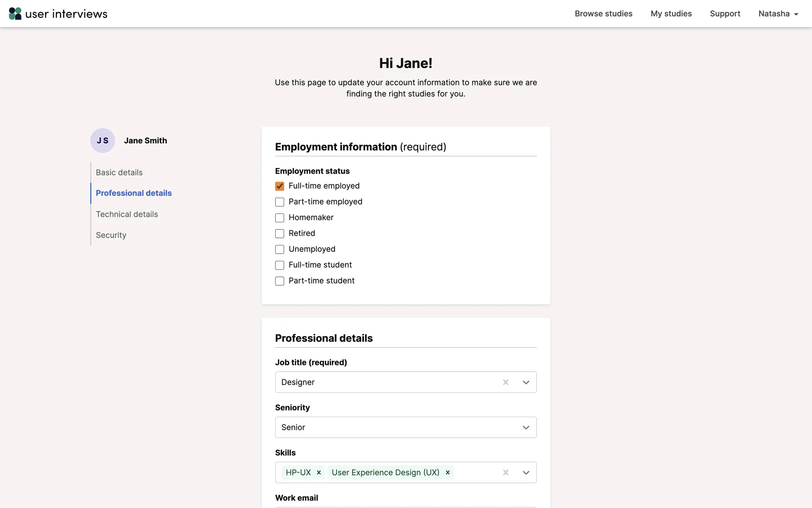Navigate to My studies
The image size is (812, 508).
point(671,14)
